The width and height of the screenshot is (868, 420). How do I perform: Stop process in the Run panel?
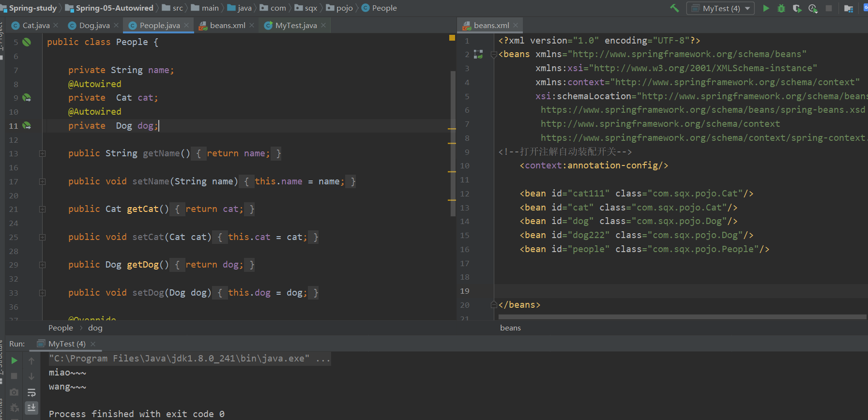(14, 376)
